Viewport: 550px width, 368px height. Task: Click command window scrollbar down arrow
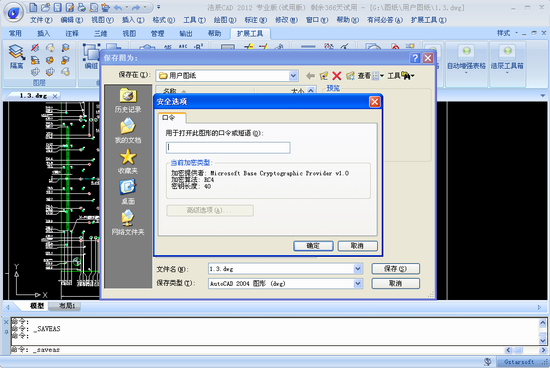tap(542, 341)
